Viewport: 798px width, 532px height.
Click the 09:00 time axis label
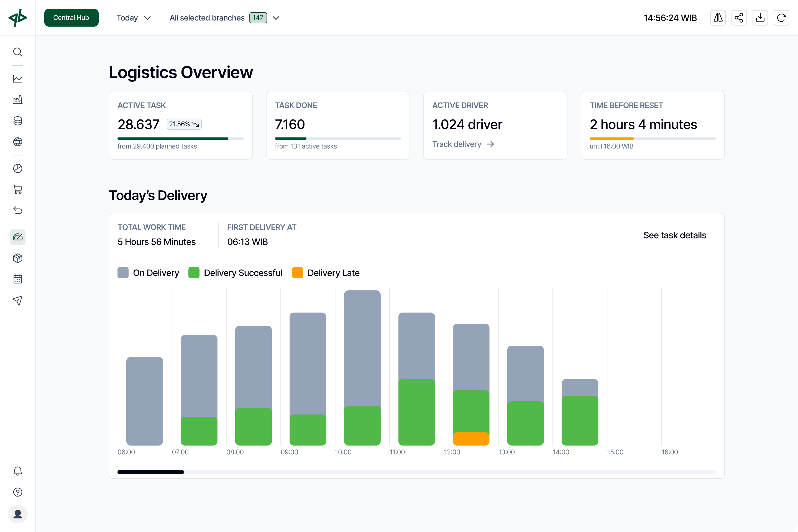pos(289,452)
